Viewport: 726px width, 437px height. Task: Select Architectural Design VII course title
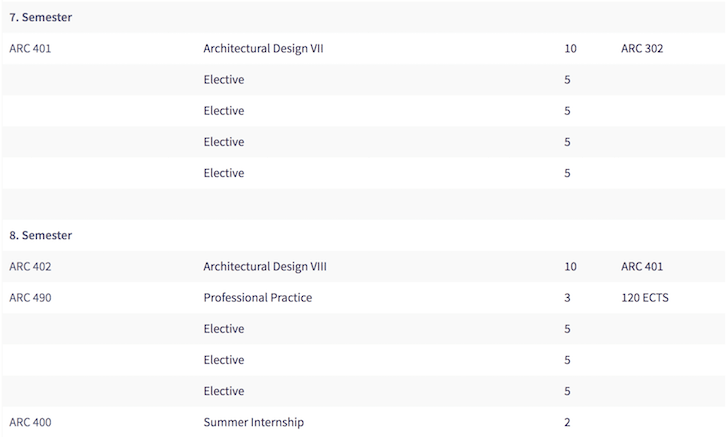(263, 49)
